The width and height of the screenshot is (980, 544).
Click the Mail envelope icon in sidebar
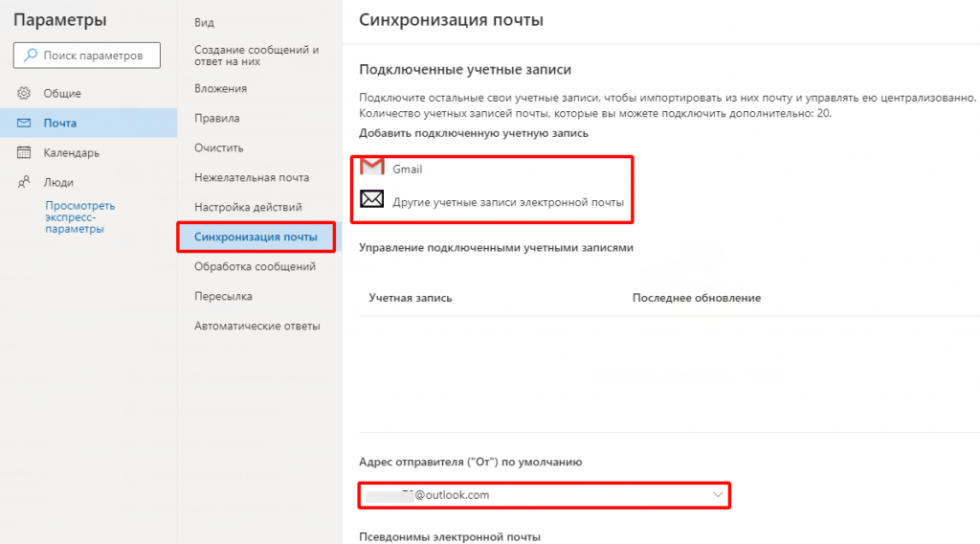(25, 123)
